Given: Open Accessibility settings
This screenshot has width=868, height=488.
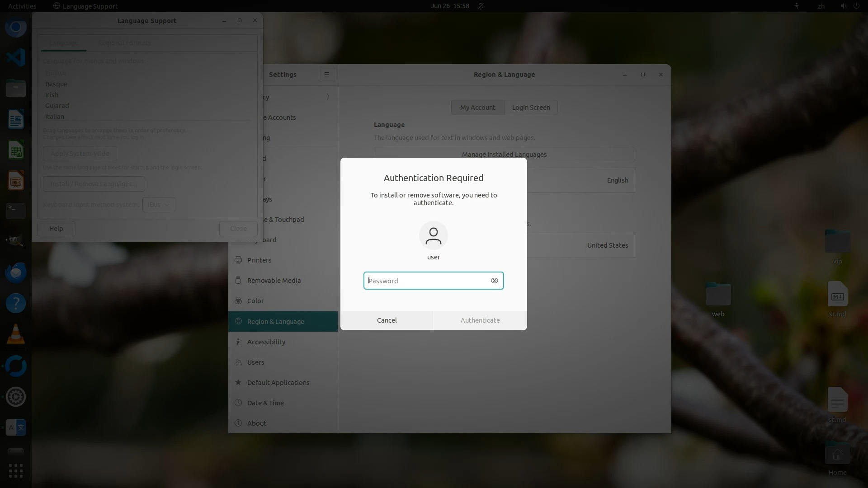Looking at the screenshot, I should point(266,342).
